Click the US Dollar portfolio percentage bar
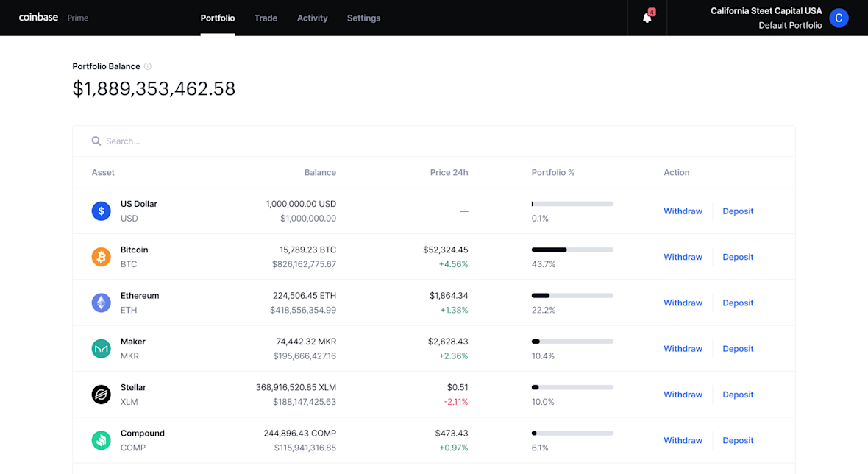The image size is (868, 474). click(572, 204)
